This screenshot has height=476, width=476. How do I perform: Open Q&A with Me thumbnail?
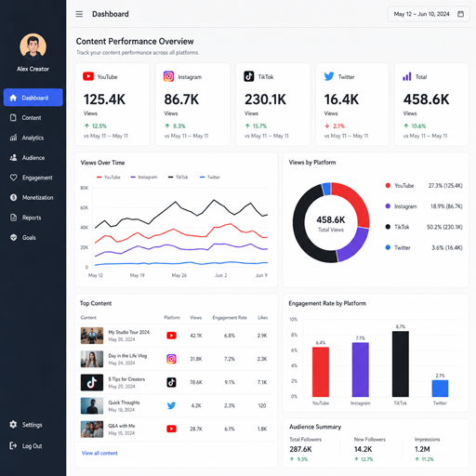coord(92,429)
